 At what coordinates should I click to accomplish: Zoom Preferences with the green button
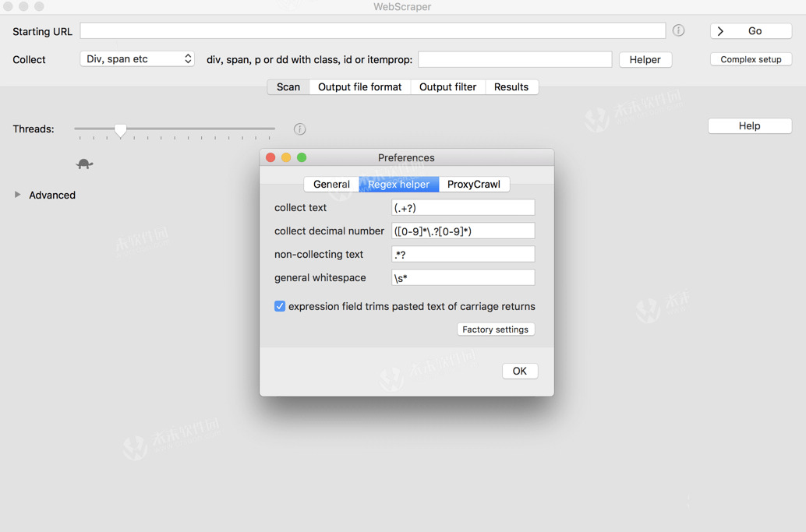tap(302, 157)
